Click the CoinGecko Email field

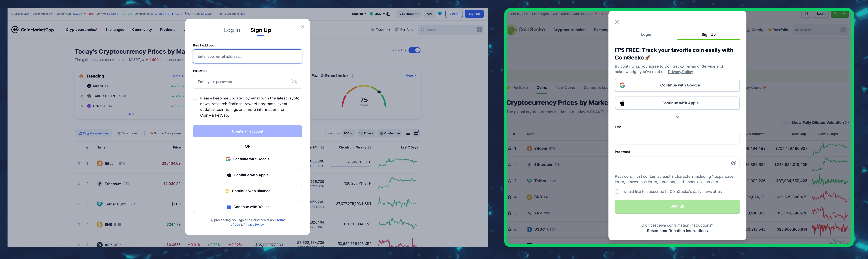(x=677, y=138)
